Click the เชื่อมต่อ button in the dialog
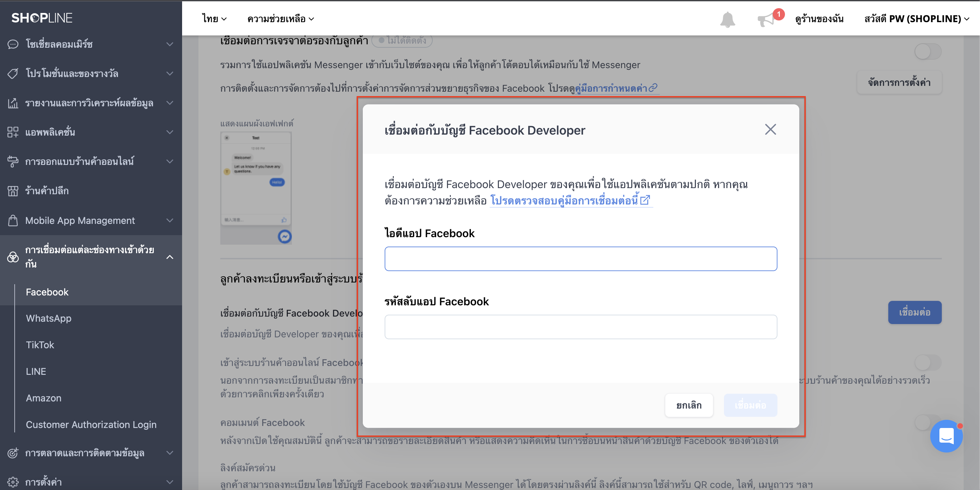 pos(750,405)
